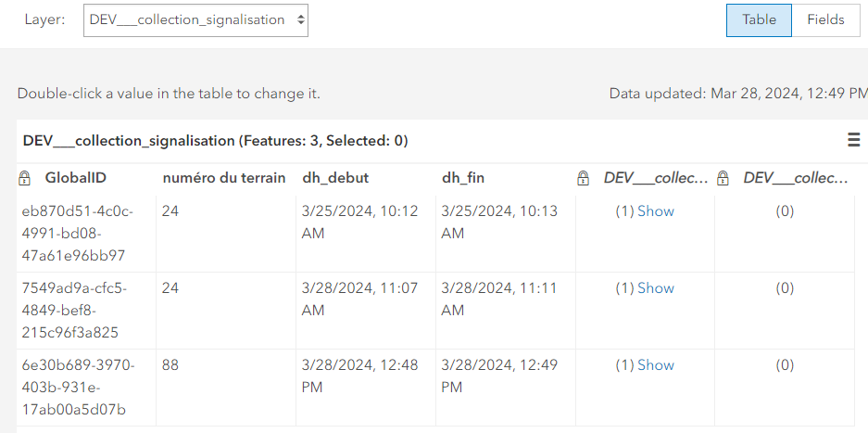The height and width of the screenshot is (433, 868).
Task: Sort by numéro du terrain column header
Action: (x=224, y=178)
